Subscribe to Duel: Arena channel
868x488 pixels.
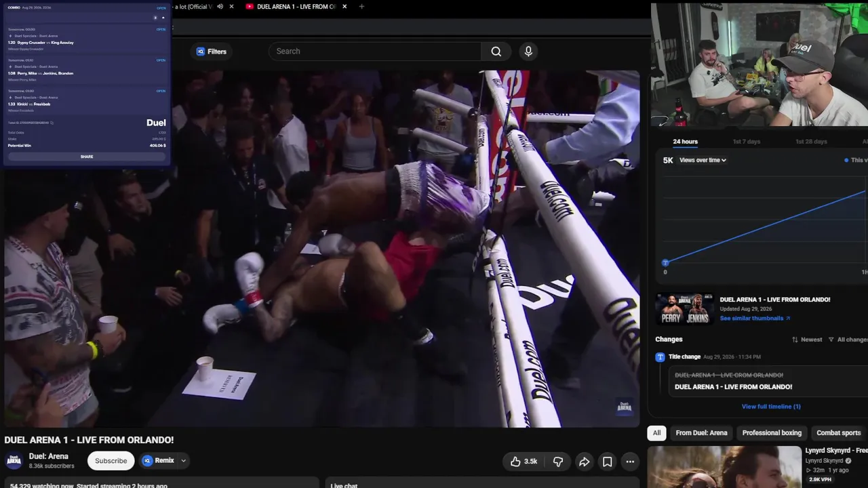(111, 461)
